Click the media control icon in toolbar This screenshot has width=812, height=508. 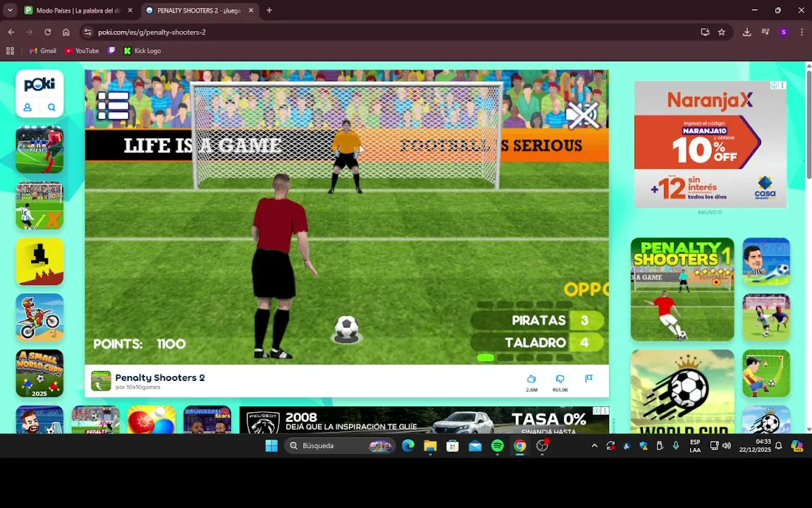coord(765,32)
